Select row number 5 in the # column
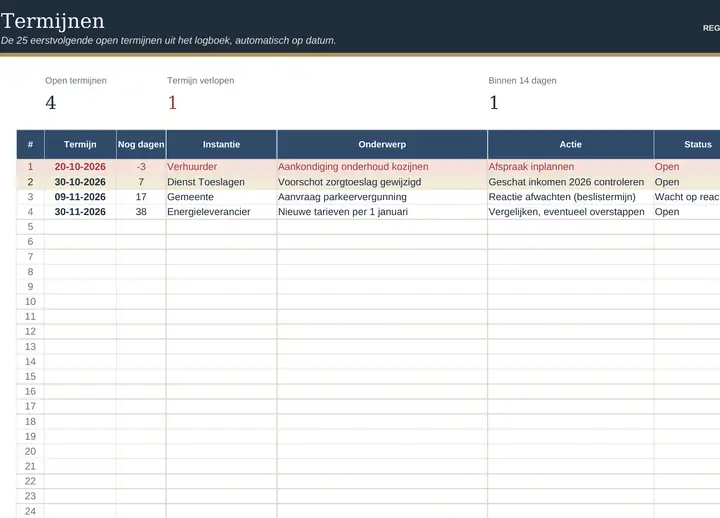This screenshot has width=720, height=518. (x=30, y=227)
